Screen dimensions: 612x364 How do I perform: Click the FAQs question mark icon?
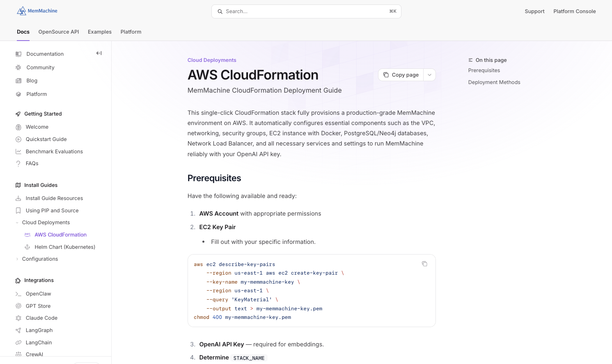coord(18,164)
